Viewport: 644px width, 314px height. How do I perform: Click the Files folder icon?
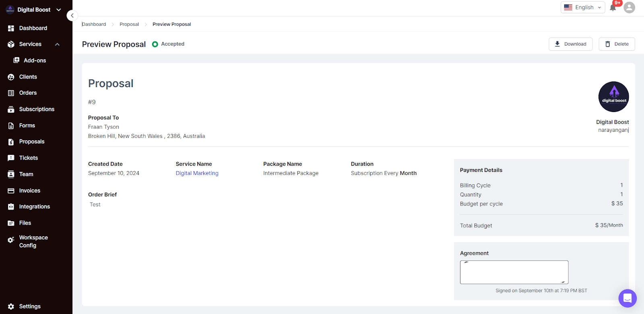pyautogui.click(x=11, y=223)
